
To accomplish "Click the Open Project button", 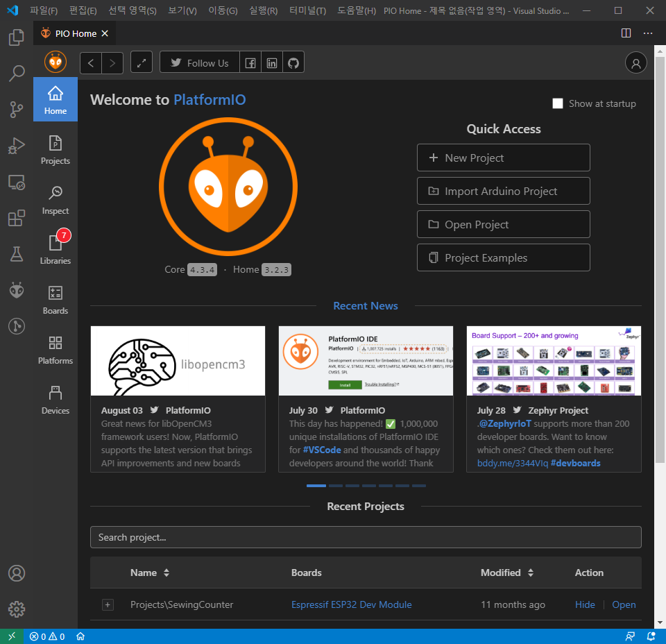I will click(504, 224).
